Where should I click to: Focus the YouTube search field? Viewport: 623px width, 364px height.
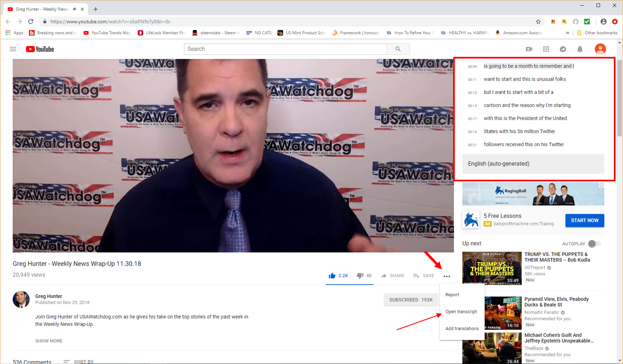pos(286,49)
